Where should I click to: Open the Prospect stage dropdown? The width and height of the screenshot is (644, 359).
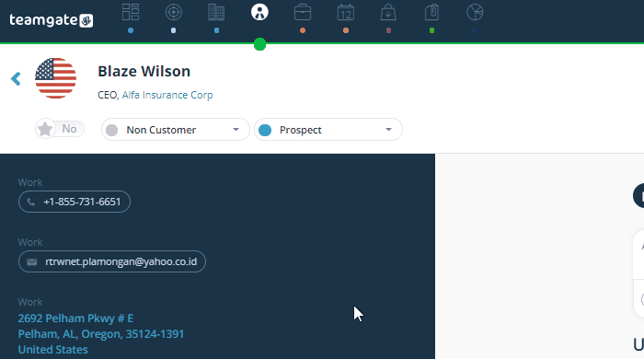(328, 130)
